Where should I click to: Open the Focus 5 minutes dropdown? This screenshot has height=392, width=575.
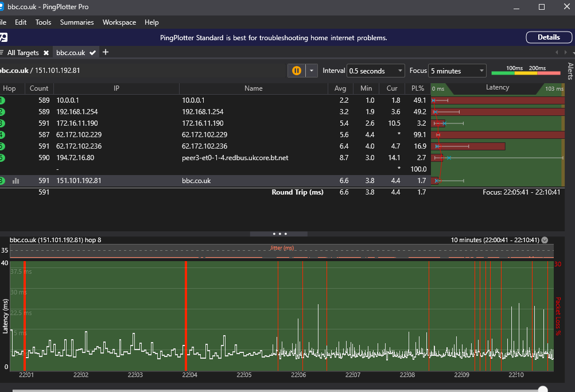(457, 71)
